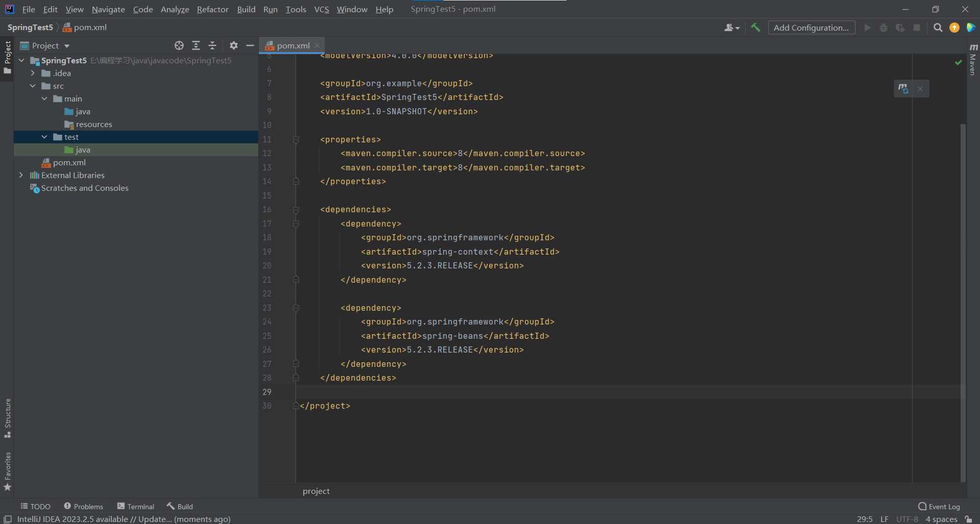Close the pom.xml editor tab
This screenshot has width=980, height=524.
click(x=317, y=45)
